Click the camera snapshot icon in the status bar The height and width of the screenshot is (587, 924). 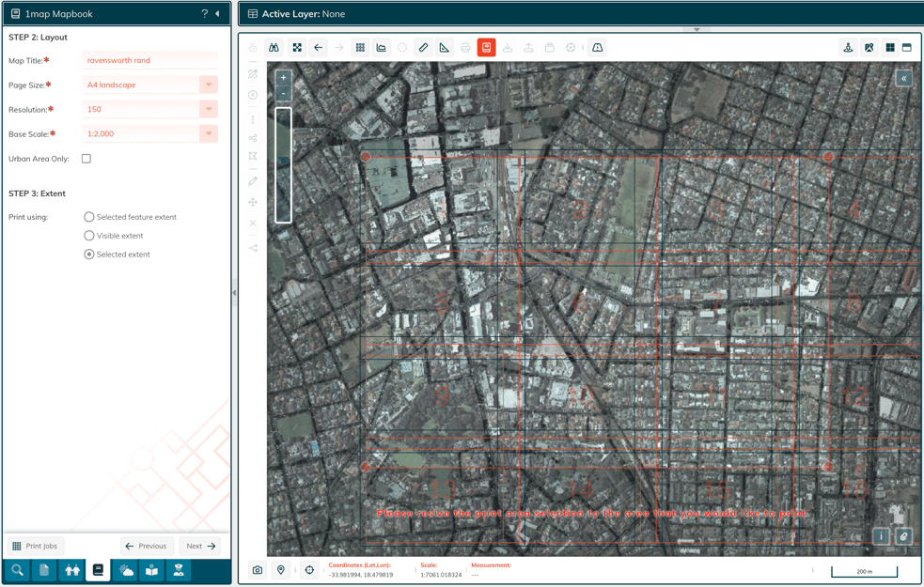click(x=257, y=570)
